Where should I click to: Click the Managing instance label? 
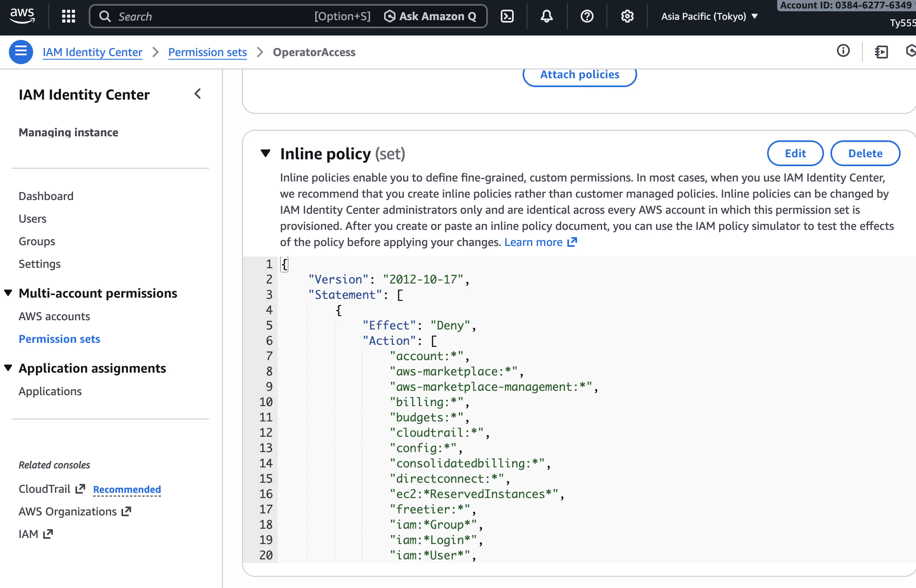click(x=69, y=132)
